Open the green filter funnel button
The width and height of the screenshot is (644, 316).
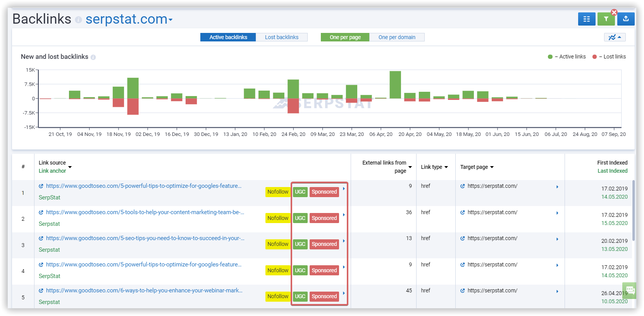pos(606,19)
